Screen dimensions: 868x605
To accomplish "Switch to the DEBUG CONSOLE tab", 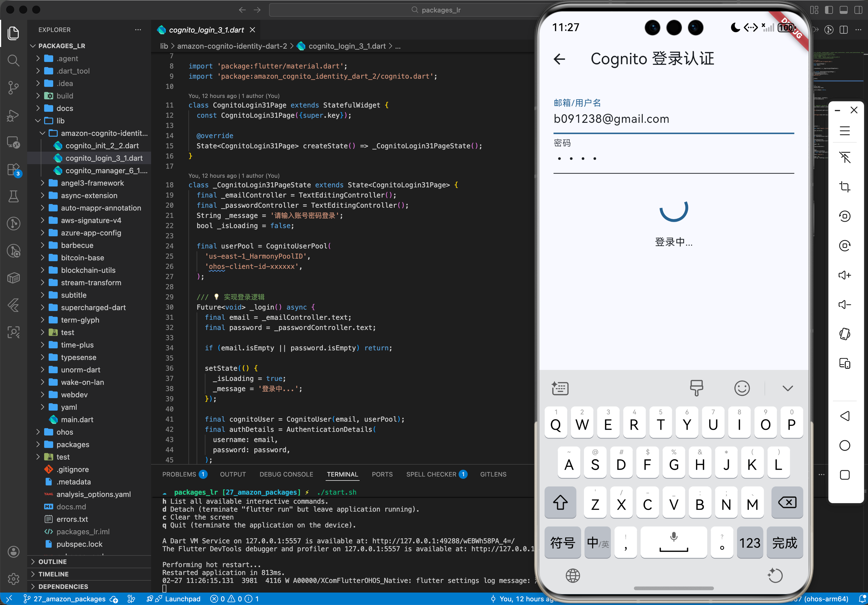I will [286, 474].
